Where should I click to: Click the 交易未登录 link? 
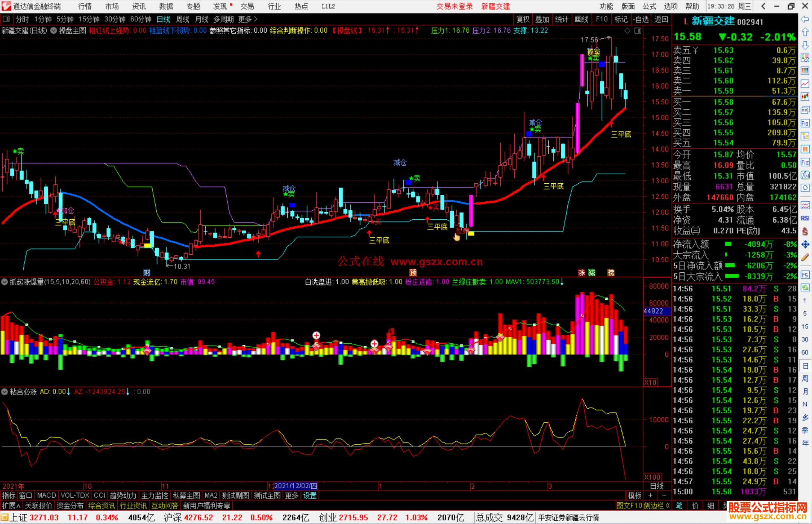point(454,6)
